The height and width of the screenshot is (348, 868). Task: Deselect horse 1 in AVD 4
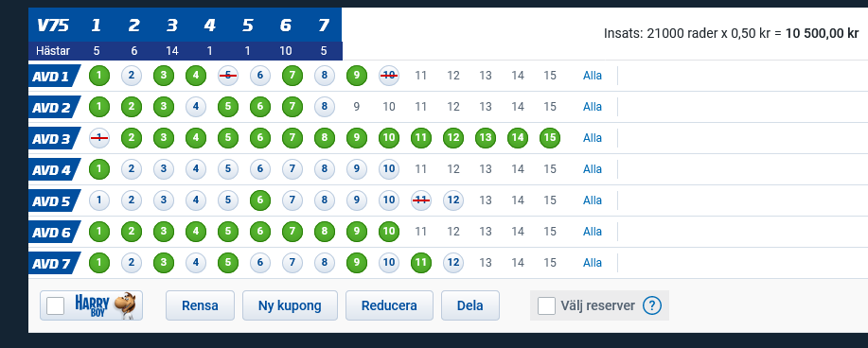click(99, 169)
